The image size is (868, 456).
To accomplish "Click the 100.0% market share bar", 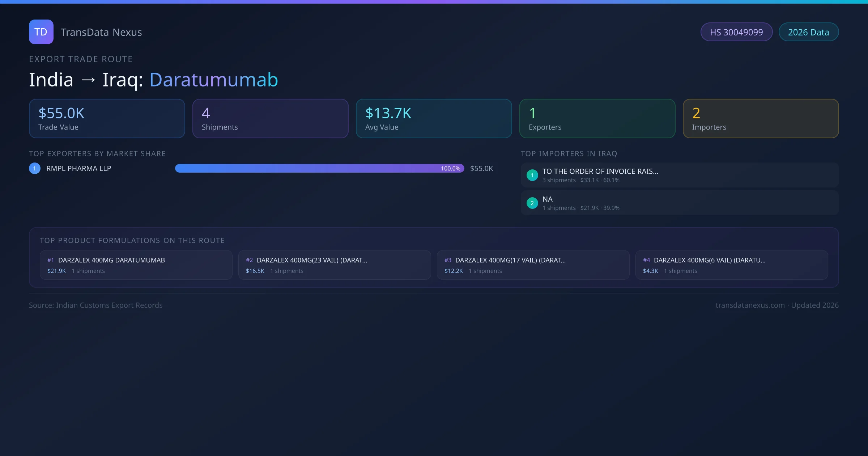I will point(319,168).
